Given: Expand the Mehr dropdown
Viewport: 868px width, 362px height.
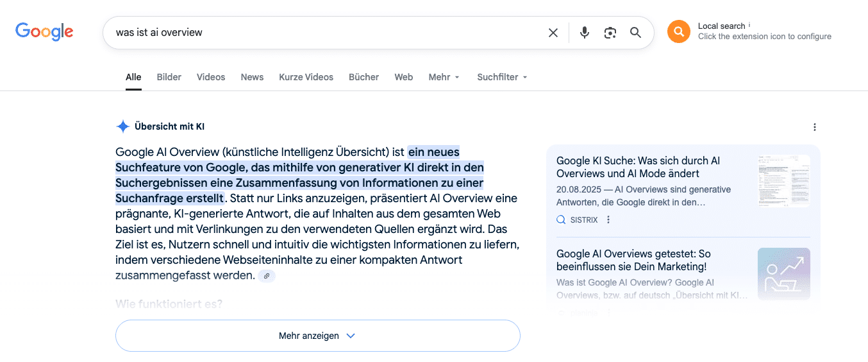Looking at the screenshot, I should click(x=444, y=77).
